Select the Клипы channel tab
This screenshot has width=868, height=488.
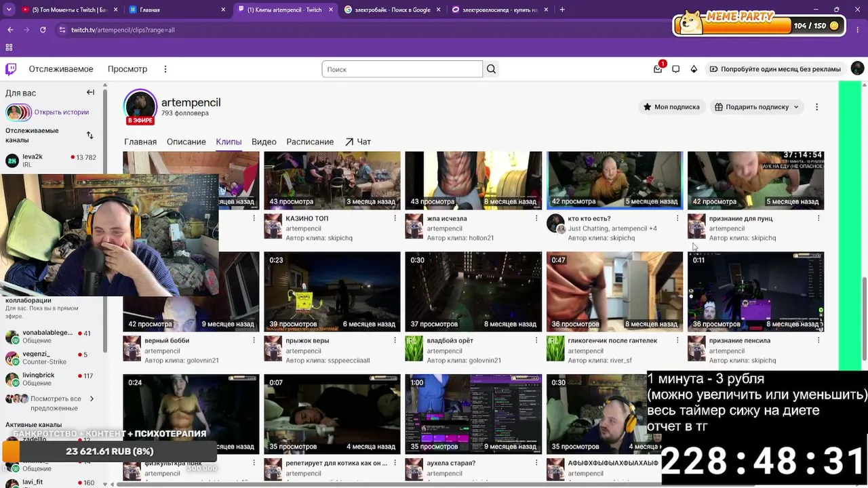(x=229, y=142)
